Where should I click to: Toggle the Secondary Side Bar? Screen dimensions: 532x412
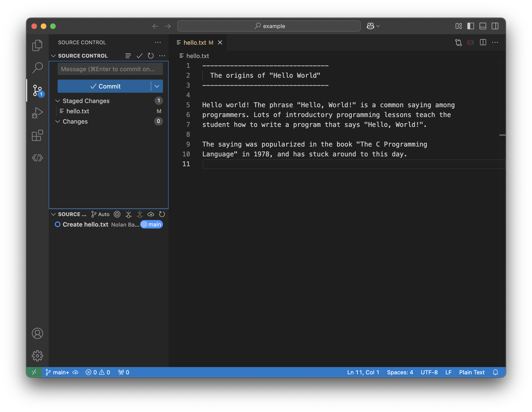495,26
